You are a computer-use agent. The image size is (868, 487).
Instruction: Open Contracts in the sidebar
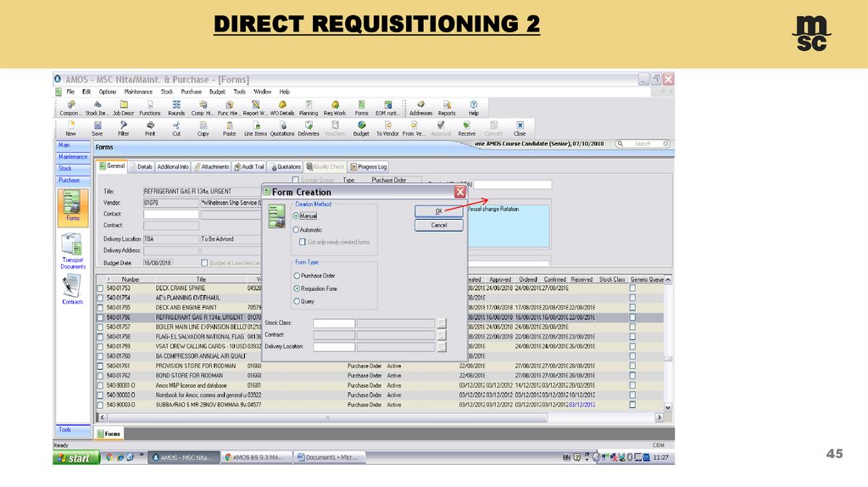73,289
